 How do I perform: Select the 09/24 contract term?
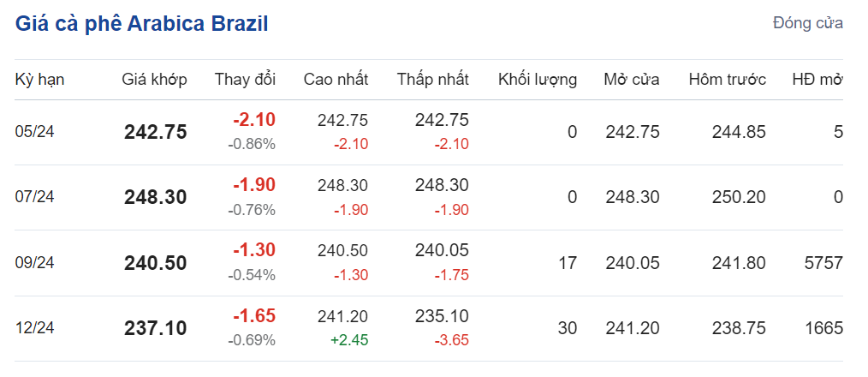(35, 263)
